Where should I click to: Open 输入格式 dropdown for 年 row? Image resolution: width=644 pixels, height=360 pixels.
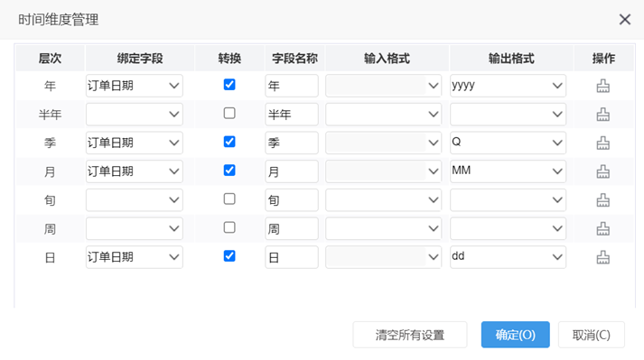[x=384, y=86]
